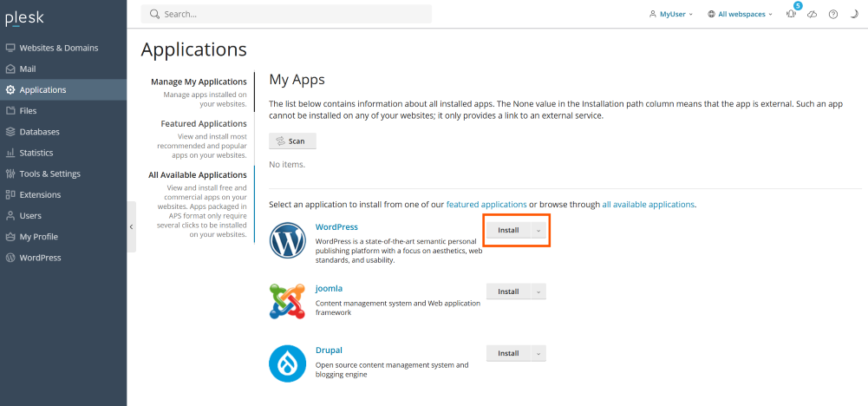Open the notifications bell icon
The width and height of the screenshot is (868, 406).
[791, 15]
